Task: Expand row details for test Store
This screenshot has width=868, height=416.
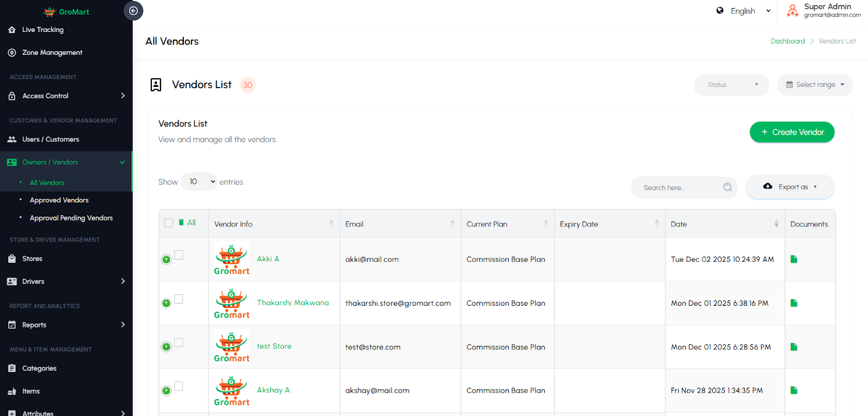Action: pos(167,347)
